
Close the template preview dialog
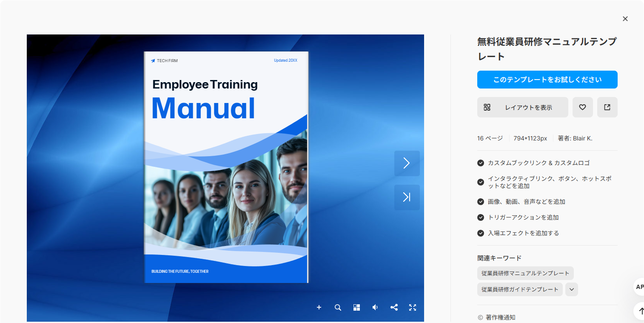tap(625, 19)
